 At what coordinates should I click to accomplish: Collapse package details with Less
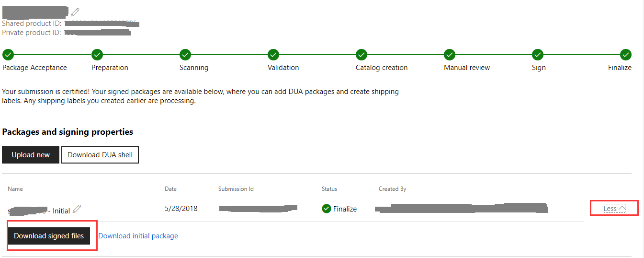tap(614, 208)
